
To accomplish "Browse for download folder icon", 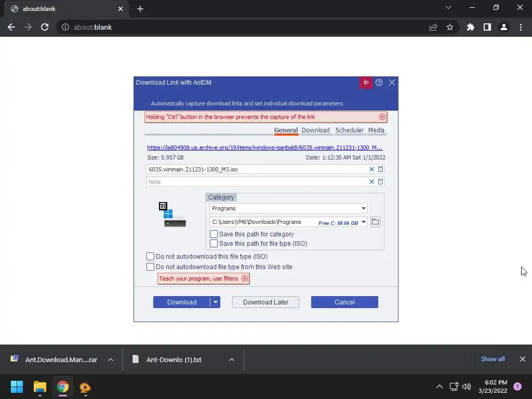I will coord(375,222).
